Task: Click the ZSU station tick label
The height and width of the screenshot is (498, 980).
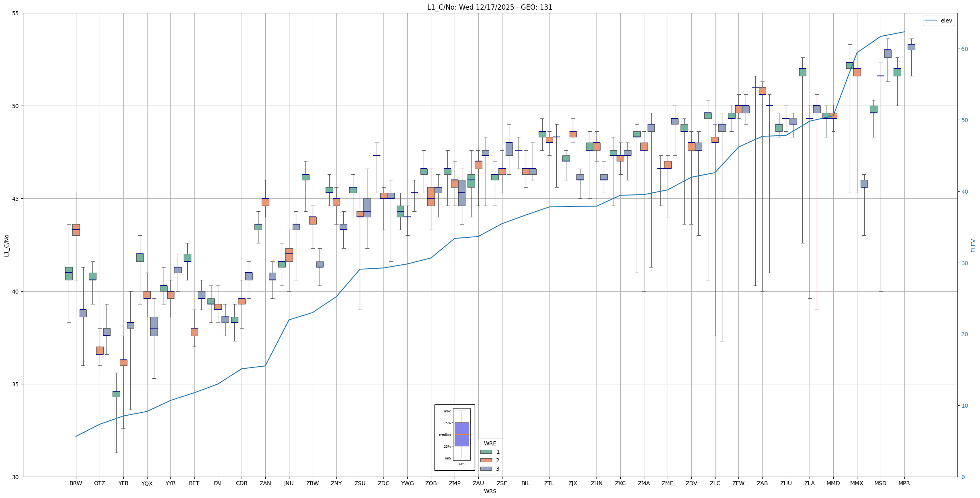Action: [360, 483]
